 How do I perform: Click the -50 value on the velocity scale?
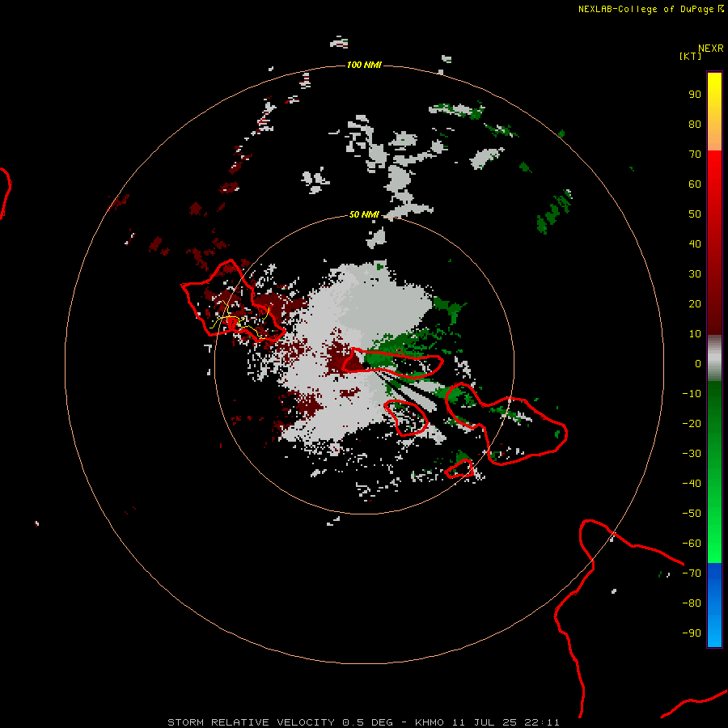point(692,514)
